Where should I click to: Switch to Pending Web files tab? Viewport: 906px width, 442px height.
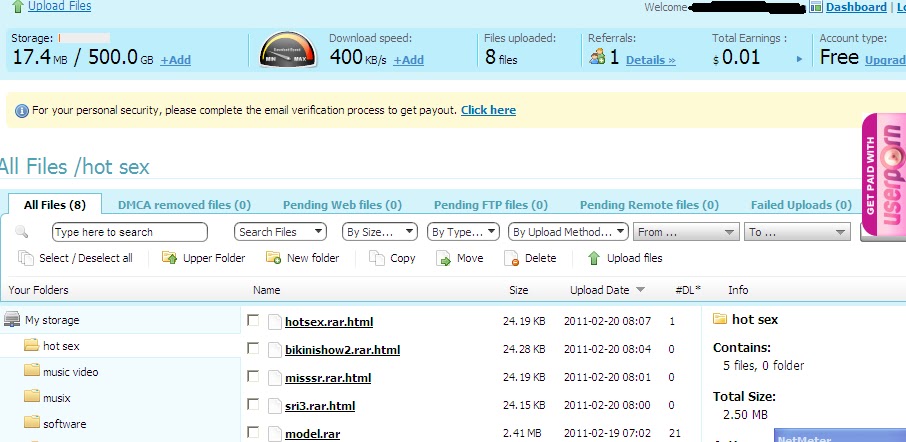[342, 205]
